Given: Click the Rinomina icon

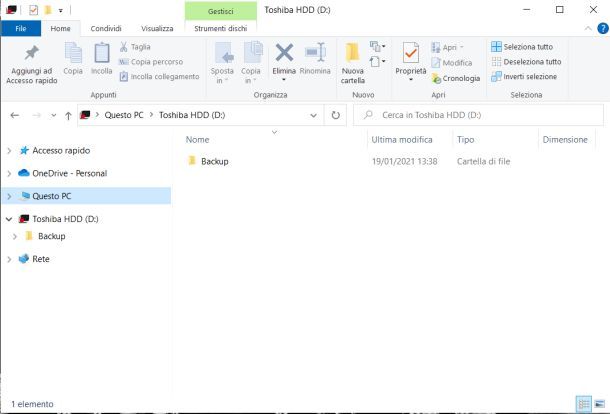Looking at the screenshot, I should 315,52.
